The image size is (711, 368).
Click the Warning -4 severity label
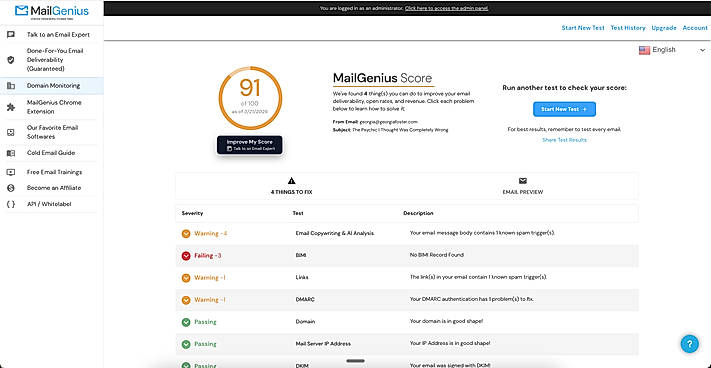pyautogui.click(x=210, y=234)
